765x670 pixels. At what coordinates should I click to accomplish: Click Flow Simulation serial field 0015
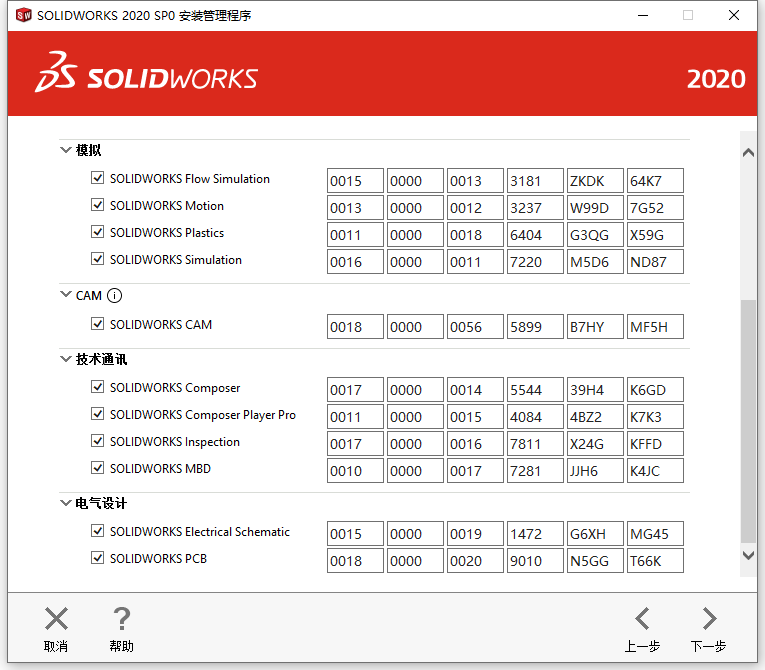point(355,181)
